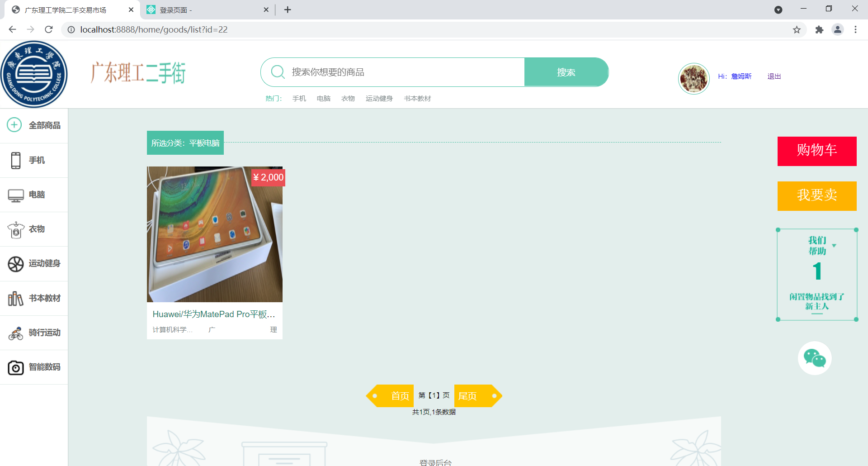Click the username 詹姆斯 link
868x466 pixels.
741,76
